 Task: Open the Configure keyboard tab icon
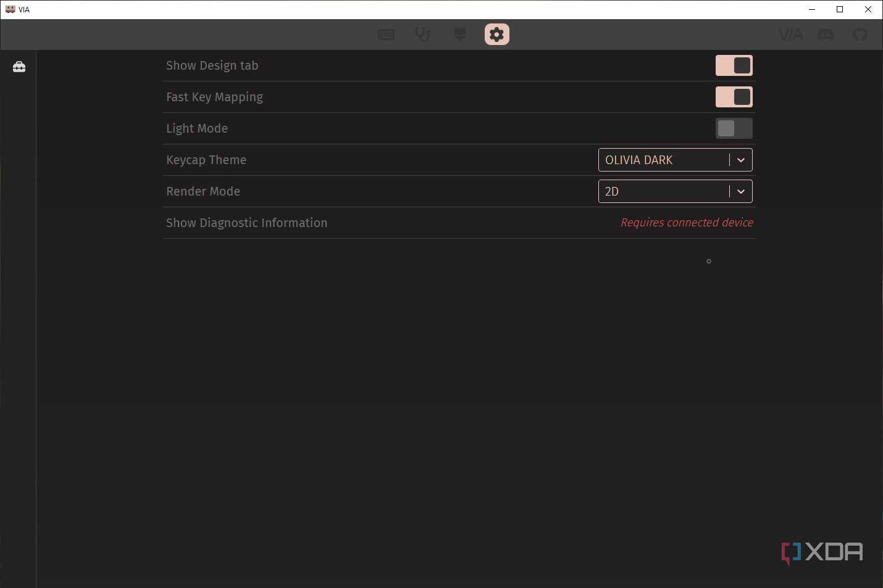[x=386, y=35]
